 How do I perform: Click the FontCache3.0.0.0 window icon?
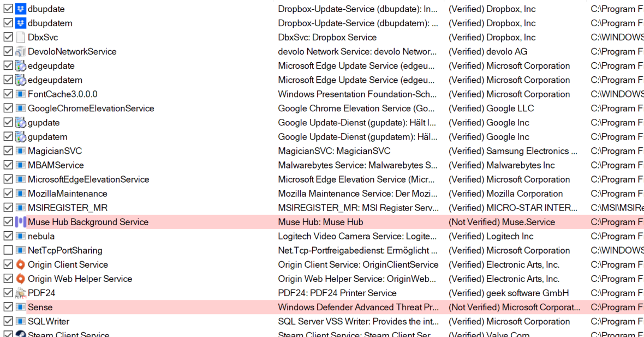pyautogui.click(x=21, y=94)
